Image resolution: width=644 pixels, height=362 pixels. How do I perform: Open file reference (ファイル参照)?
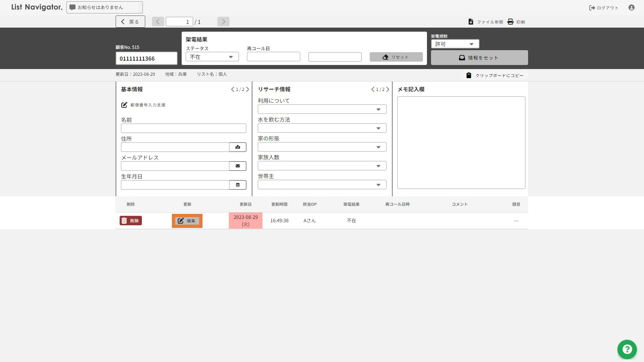click(486, 22)
